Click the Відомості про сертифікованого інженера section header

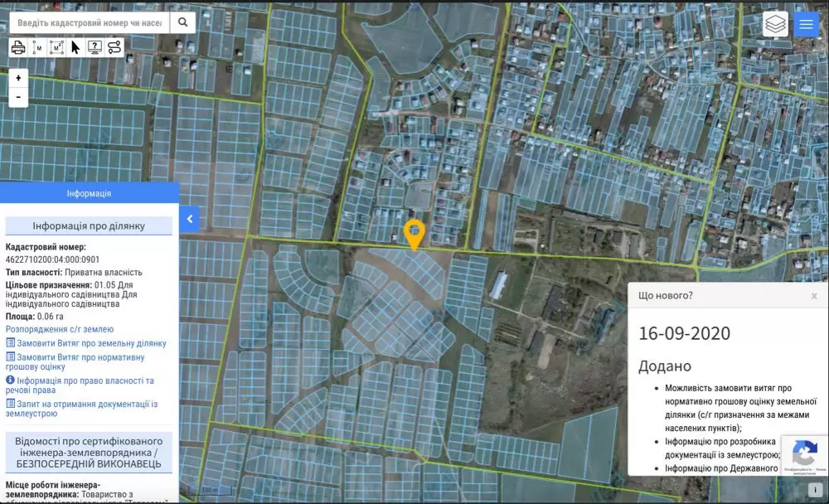point(89,453)
